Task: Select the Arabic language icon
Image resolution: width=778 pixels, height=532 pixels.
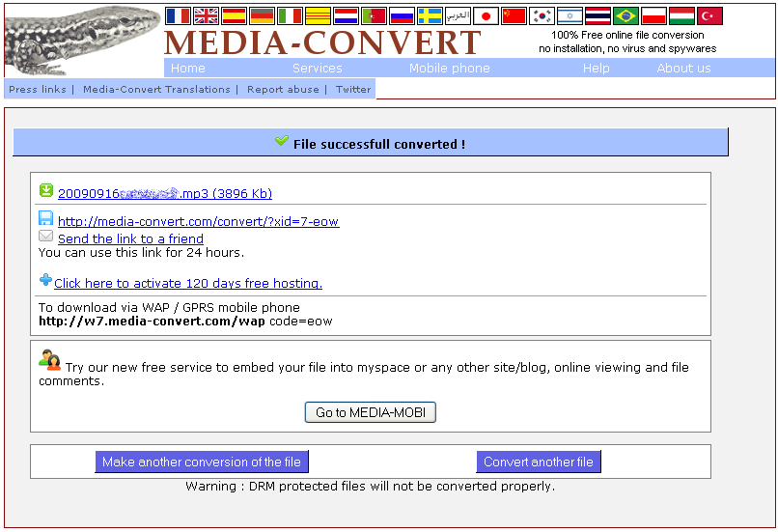Action: pyautogui.click(x=458, y=15)
